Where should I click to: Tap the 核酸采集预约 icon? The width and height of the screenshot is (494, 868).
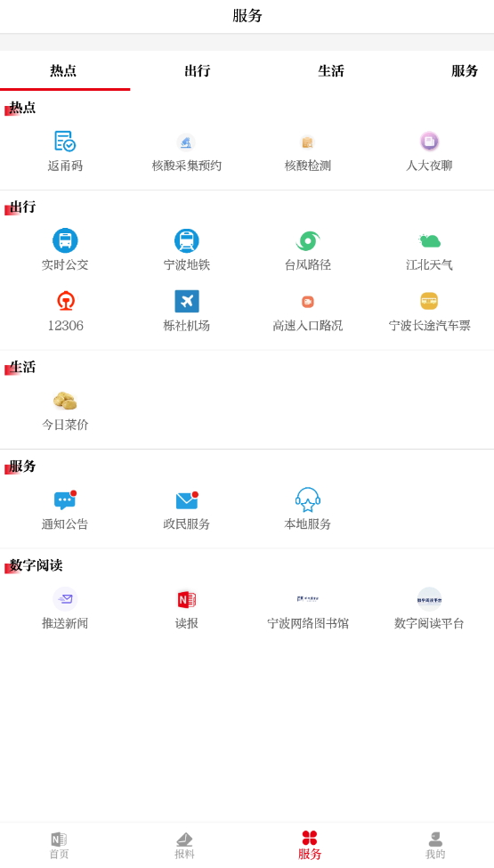pyautogui.click(x=186, y=142)
